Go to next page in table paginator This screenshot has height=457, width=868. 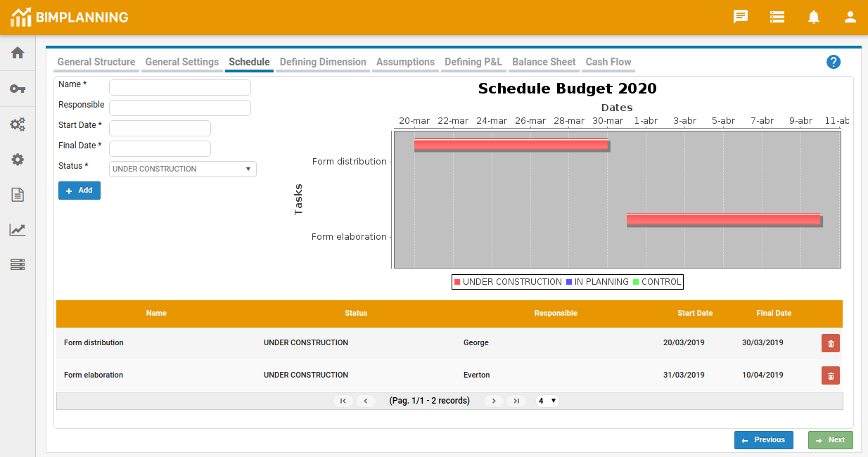494,401
